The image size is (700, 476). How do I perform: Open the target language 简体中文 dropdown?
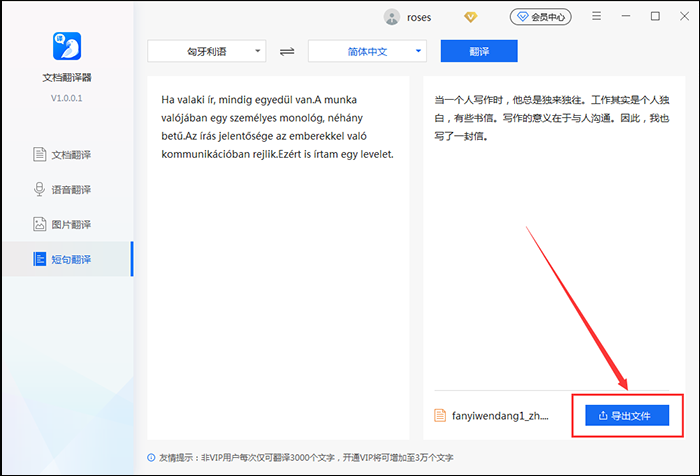[x=367, y=51]
